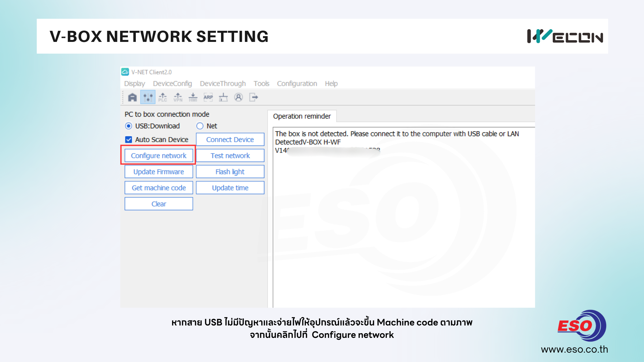Click the broom clean-up toolbar icon
The image size is (644, 362).
[x=223, y=98]
